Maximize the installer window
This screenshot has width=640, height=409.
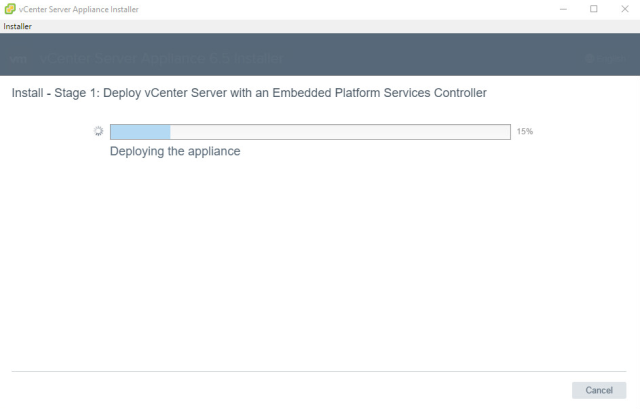coord(594,9)
